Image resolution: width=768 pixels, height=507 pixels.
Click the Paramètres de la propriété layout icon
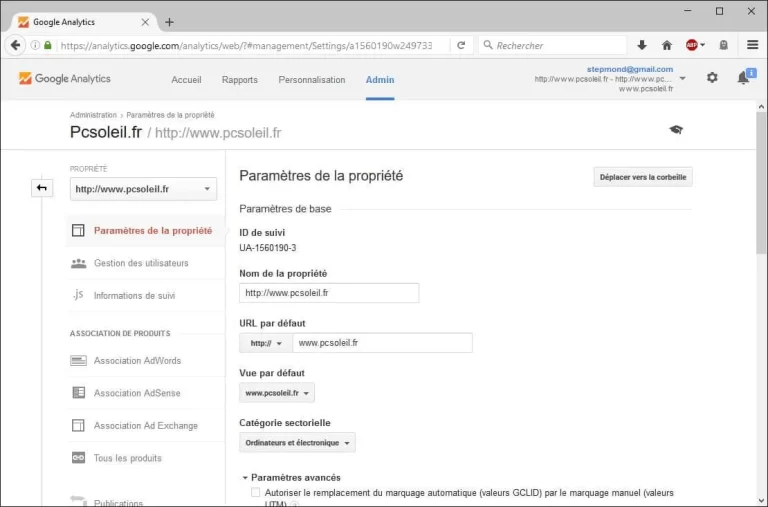click(x=78, y=230)
